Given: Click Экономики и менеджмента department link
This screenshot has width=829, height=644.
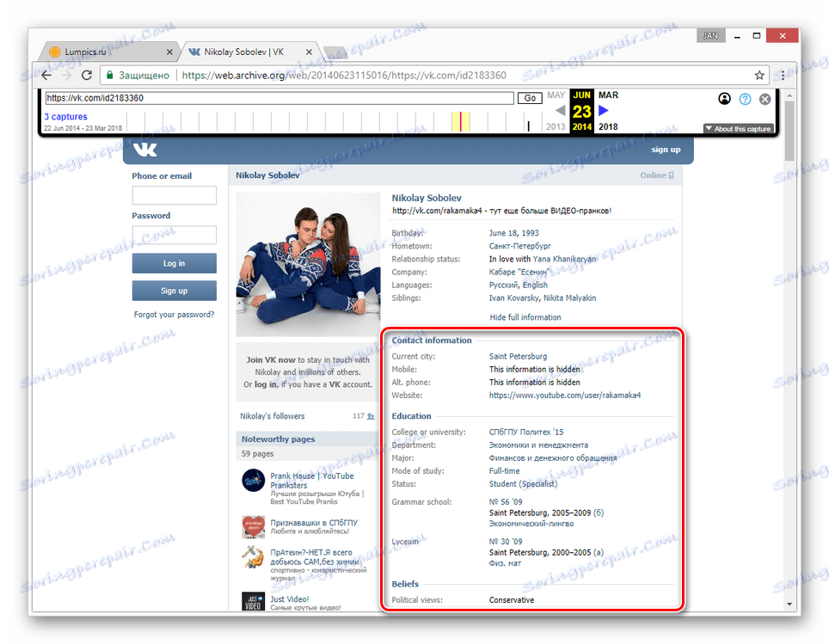Looking at the screenshot, I should click(538, 445).
